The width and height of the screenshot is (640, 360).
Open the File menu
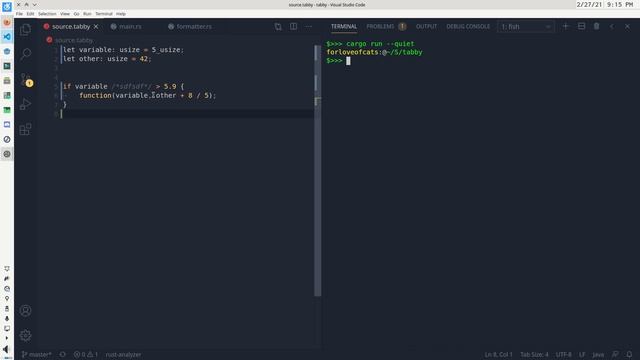(x=19, y=14)
